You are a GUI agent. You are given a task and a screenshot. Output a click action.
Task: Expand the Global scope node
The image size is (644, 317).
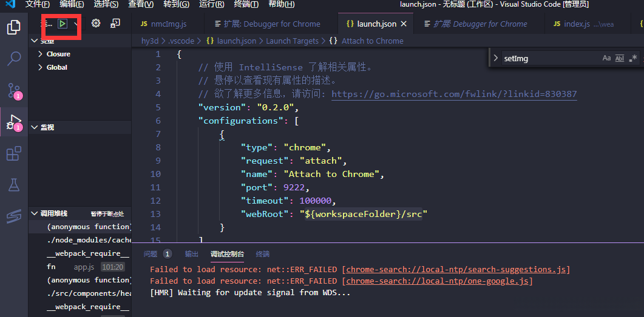pyautogui.click(x=40, y=67)
